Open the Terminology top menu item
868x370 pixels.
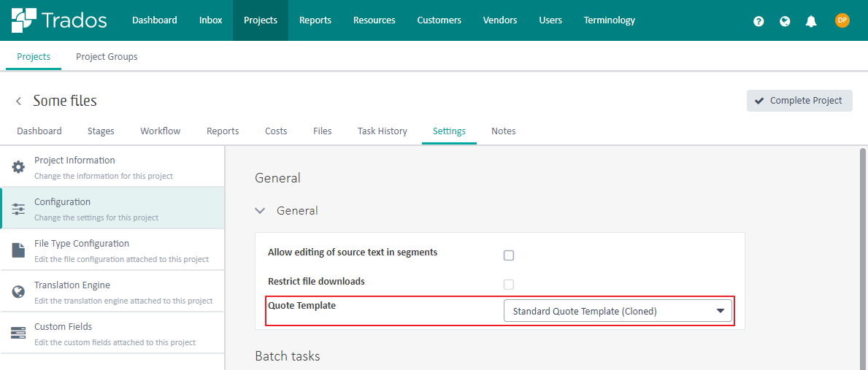(610, 20)
